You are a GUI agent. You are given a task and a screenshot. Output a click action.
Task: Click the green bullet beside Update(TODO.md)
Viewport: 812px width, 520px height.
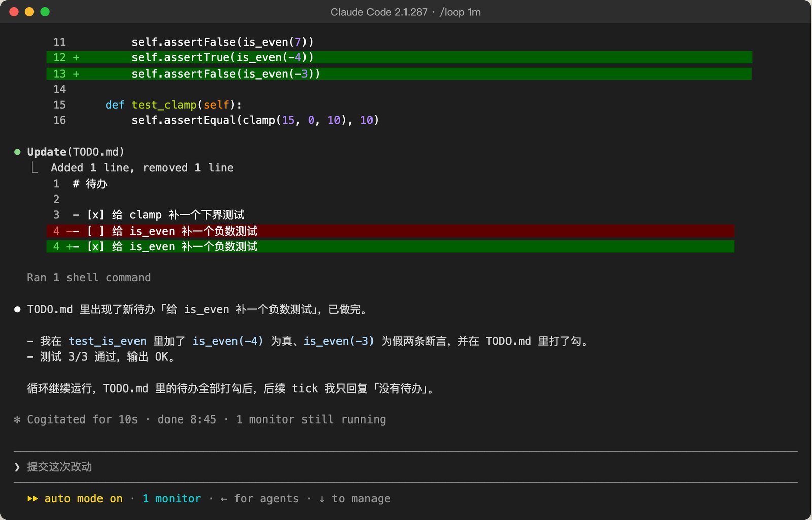pyautogui.click(x=17, y=152)
